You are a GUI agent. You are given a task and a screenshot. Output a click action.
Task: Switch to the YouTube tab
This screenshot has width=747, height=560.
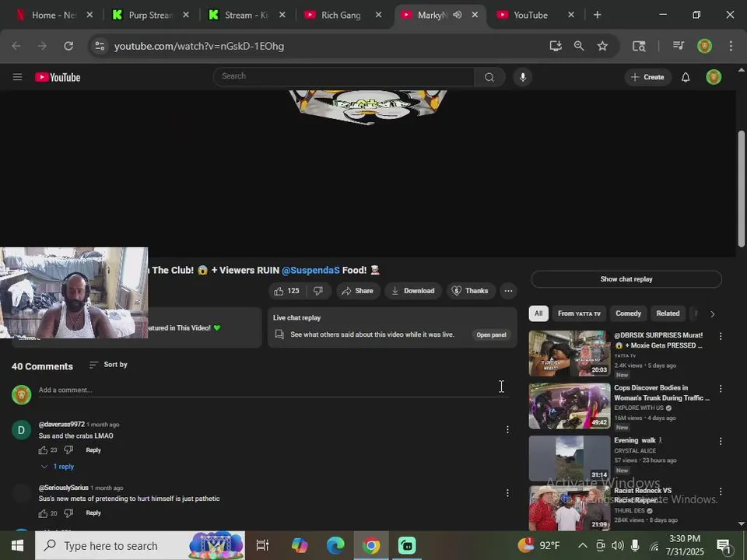(535, 15)
